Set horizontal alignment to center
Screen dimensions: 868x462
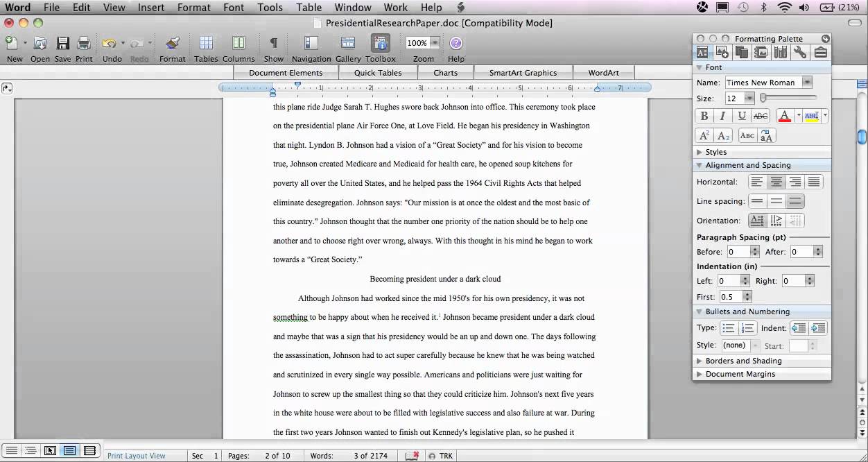pos(776,182)
